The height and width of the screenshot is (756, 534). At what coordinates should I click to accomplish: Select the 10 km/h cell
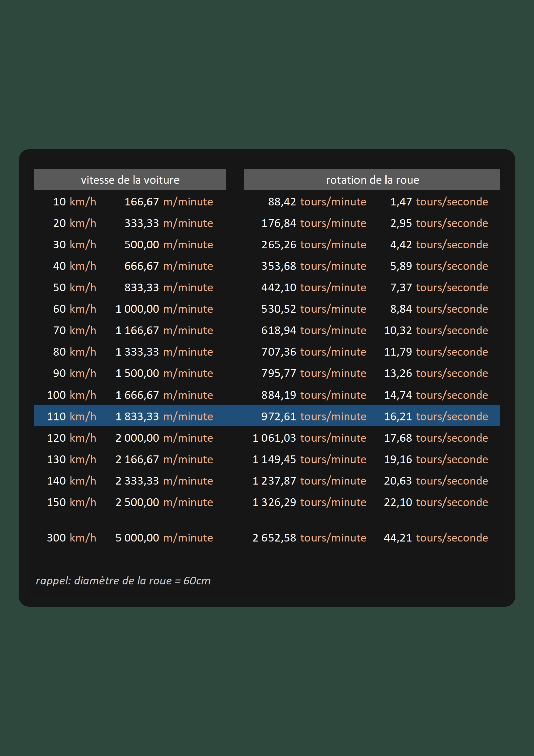pyautogui.click(x=75, y=202)
